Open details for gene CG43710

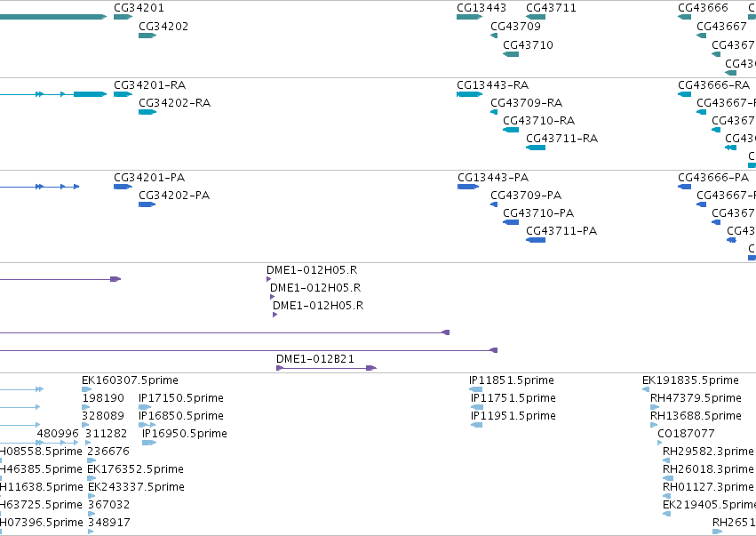point(511,54)
